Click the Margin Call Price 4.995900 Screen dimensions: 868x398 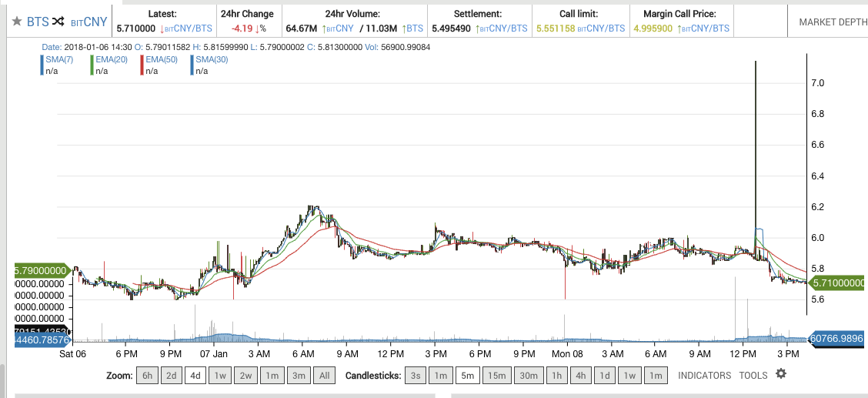pos(653,28)
